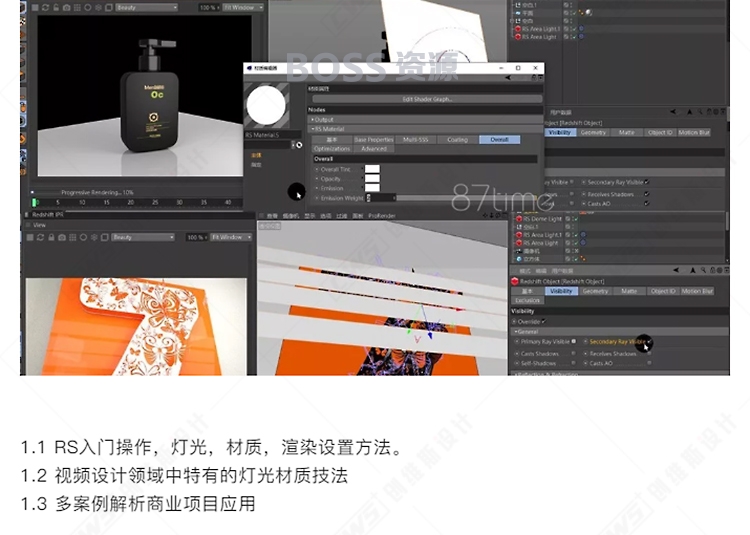Screen dimensions: 750x535
Task: Click search icon in lower attribute manager header
Action: [703, 270]
